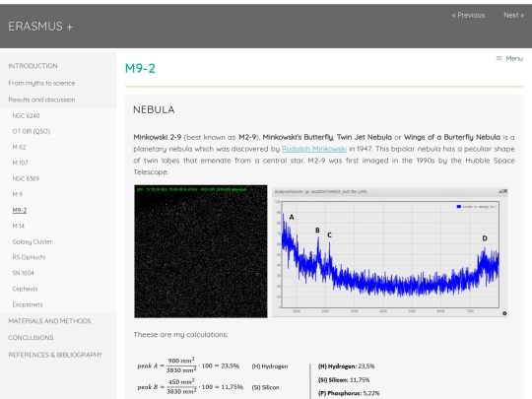Click the blue spectrum graph image
532x399 pixels.
[390, 252]
